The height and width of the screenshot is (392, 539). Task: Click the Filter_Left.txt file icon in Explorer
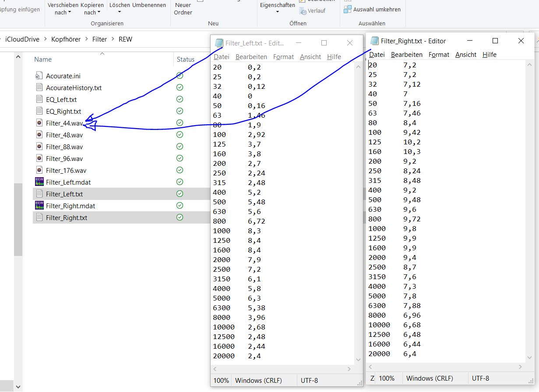39,194
